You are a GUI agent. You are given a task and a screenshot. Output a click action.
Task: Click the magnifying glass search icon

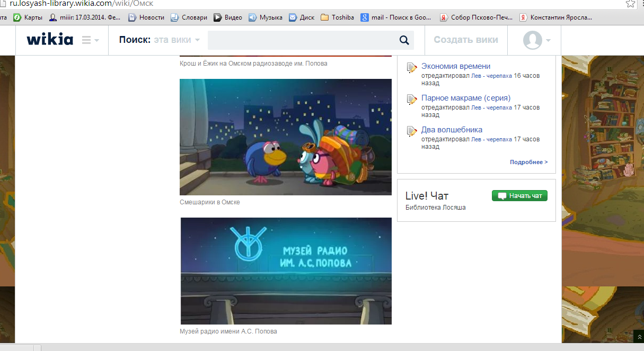404,40
